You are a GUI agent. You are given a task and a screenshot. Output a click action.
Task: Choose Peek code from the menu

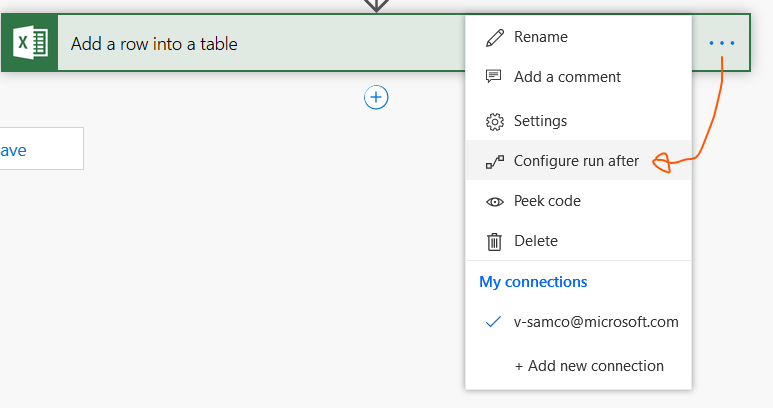point(578,201)
